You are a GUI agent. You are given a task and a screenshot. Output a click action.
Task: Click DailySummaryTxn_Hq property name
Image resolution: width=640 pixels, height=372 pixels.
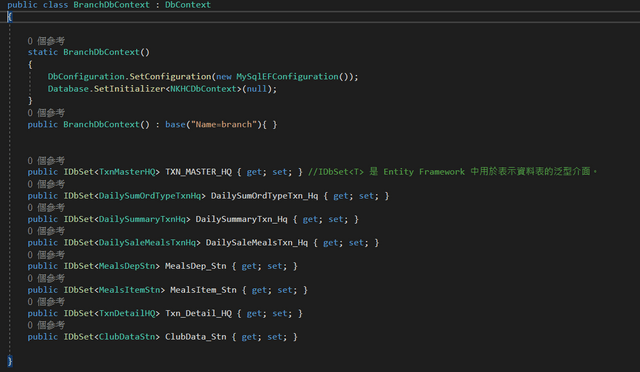click(242, 219)
